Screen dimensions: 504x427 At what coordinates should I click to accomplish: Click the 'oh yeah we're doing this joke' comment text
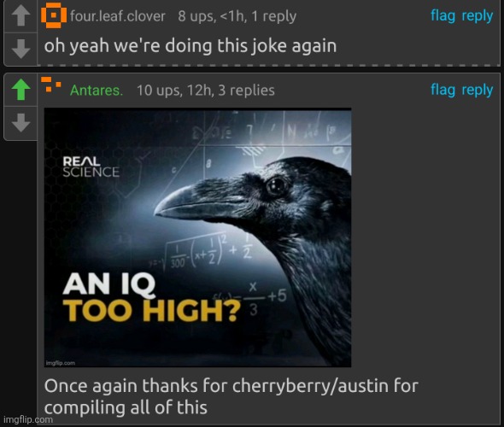click(x=190, y=46)
